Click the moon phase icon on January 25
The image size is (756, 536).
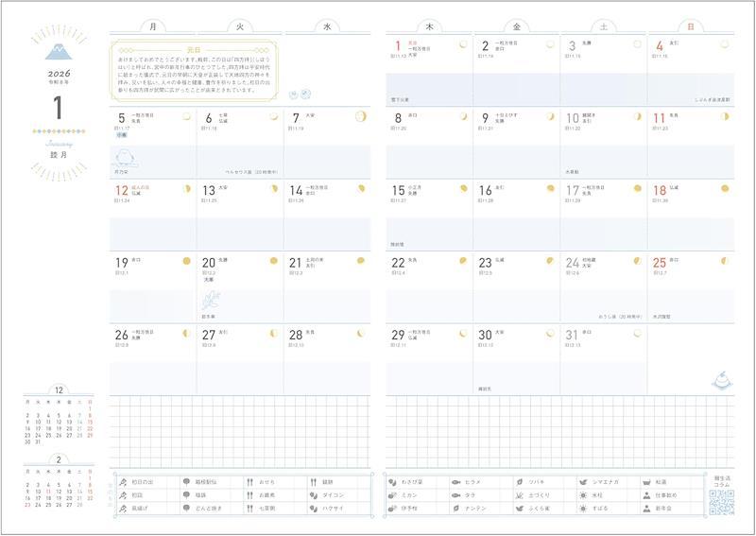724,261
